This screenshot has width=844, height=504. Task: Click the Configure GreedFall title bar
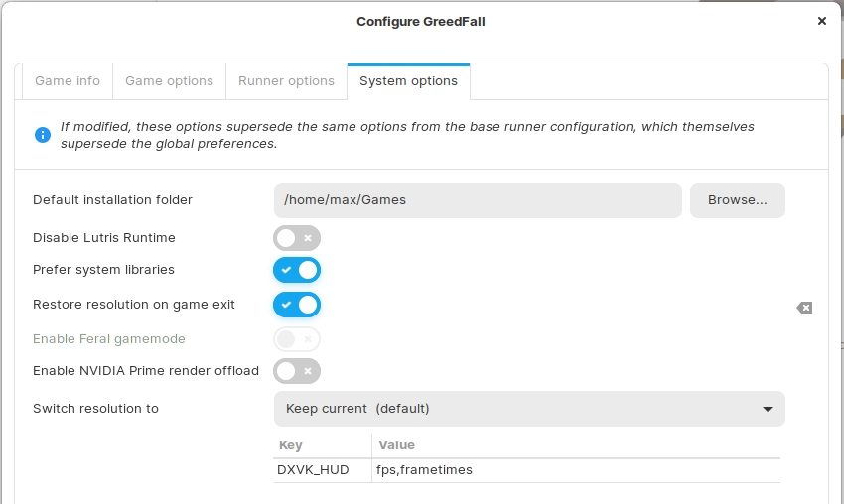pyautogui.click(x=421, y=21)
